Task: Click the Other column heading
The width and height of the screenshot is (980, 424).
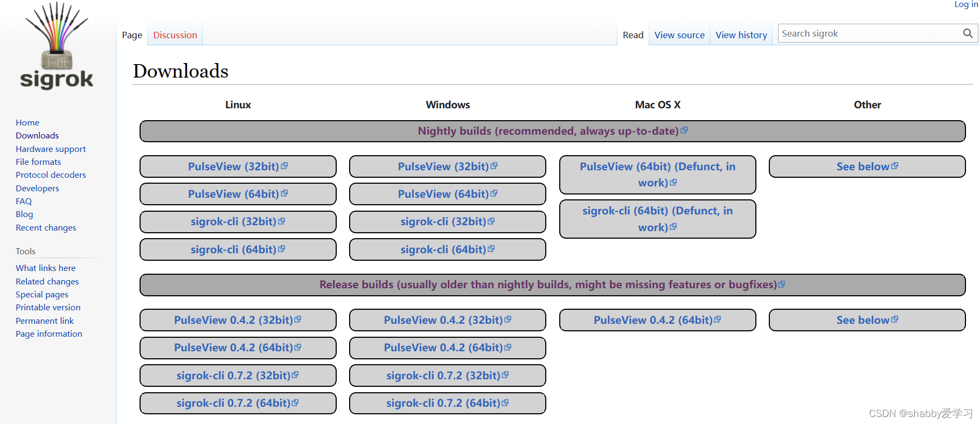Action: (x=867, y=105)
